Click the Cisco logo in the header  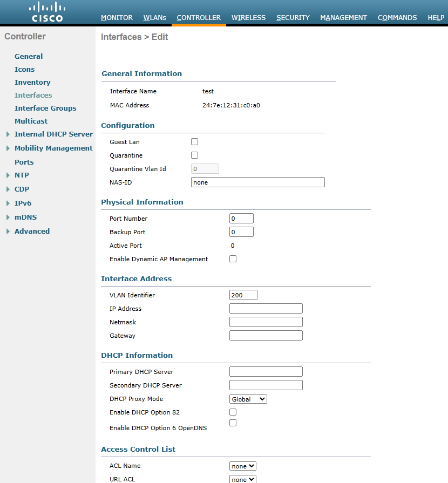click(47, 12)
